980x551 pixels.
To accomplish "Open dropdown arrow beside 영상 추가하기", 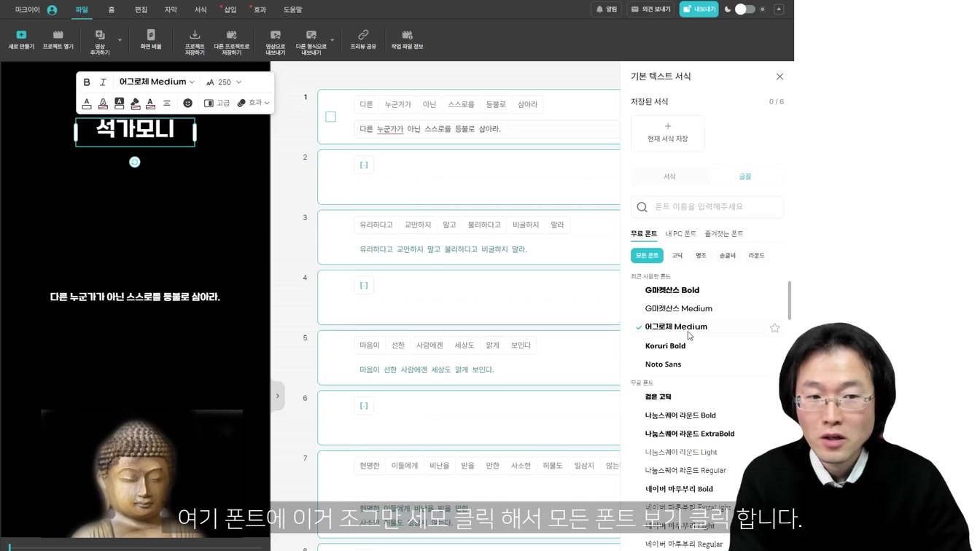I will click(x=120, y=40).
